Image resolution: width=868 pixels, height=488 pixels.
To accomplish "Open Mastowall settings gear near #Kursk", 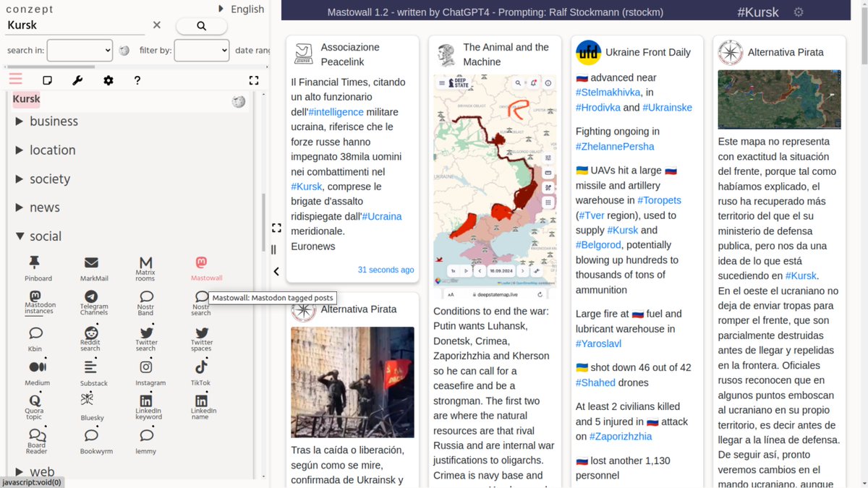I will pos(799,12).
